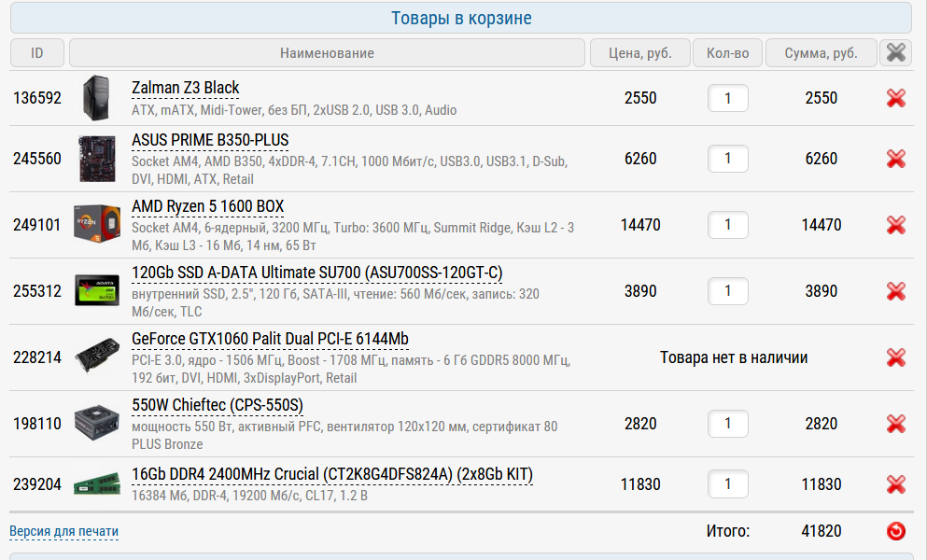Click the red refresh icon beside total
The image size is (927, 560).
(x=895, y=531)
